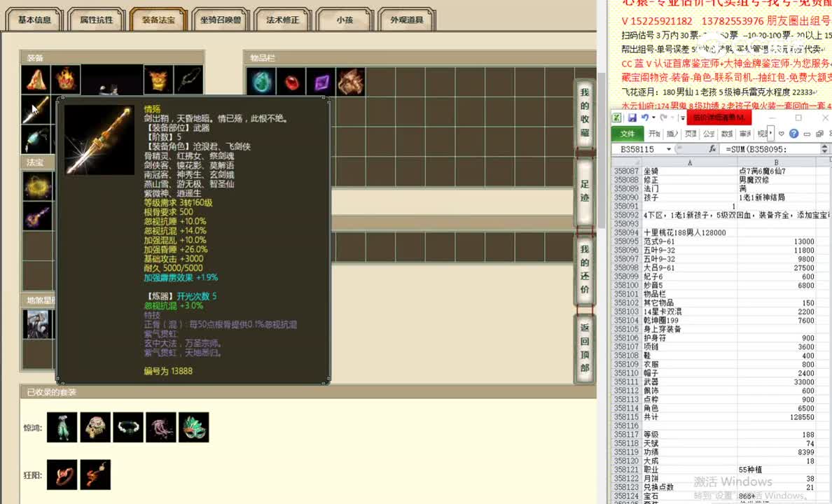Image resolution: width=832 pixels, height=504 pixels.
Task: Open the Excel 数据 ribbon tab
Action: point(727,134)
